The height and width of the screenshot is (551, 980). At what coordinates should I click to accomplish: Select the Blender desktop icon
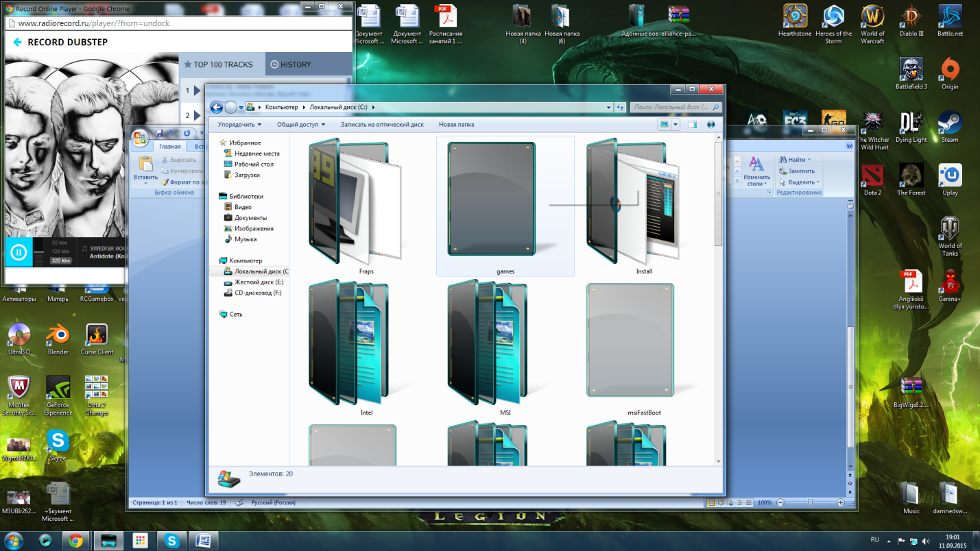tap(58, 339)
